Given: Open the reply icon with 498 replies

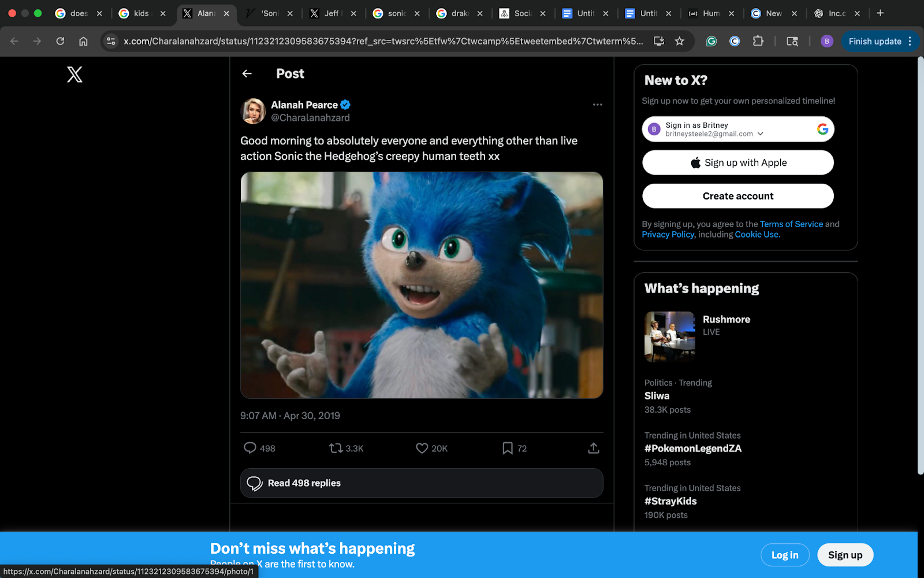Looking at the screenshot, I should coord(250,448).
